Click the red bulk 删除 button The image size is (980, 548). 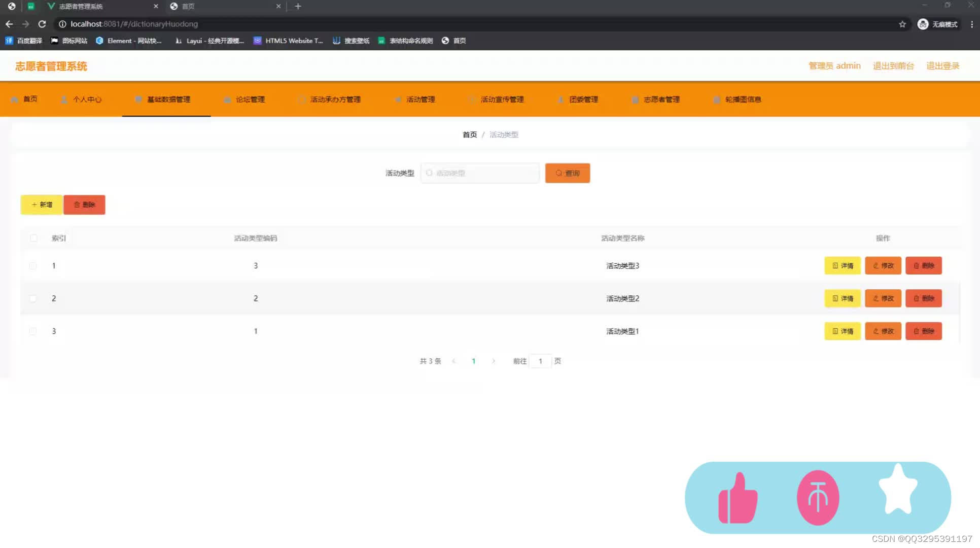[84, 204]
